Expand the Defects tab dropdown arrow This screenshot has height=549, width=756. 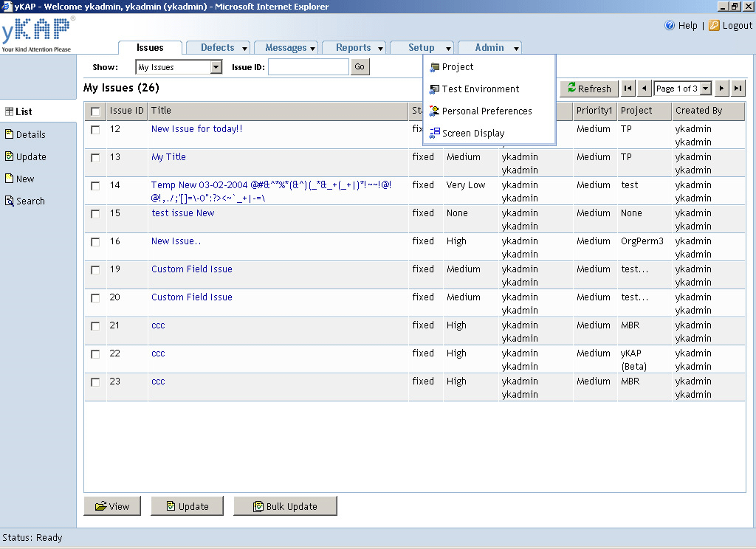tap(245, 48)
